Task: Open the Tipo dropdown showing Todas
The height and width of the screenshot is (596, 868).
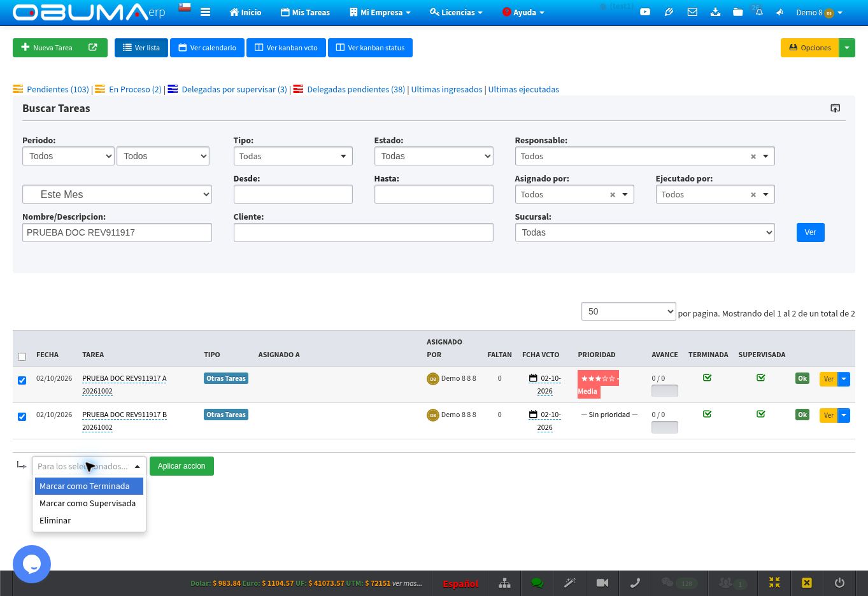Action: tap(293, 156)
